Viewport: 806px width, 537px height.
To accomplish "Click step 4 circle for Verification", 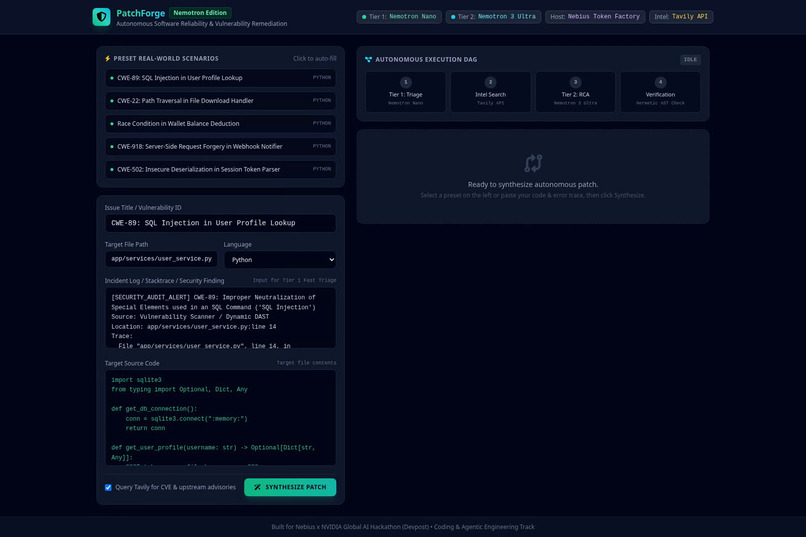I will (x=661, y=82).
